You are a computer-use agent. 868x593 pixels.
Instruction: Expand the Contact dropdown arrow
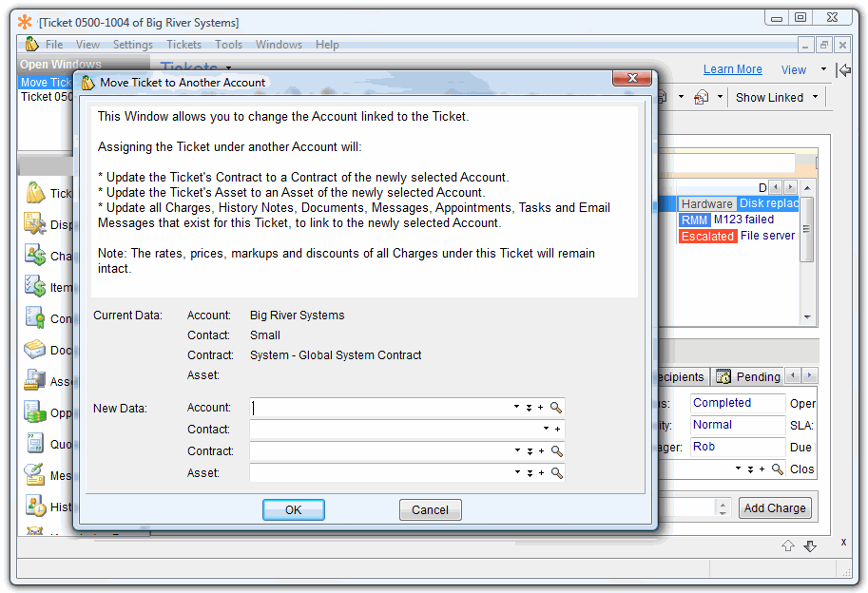click(545, 430)
